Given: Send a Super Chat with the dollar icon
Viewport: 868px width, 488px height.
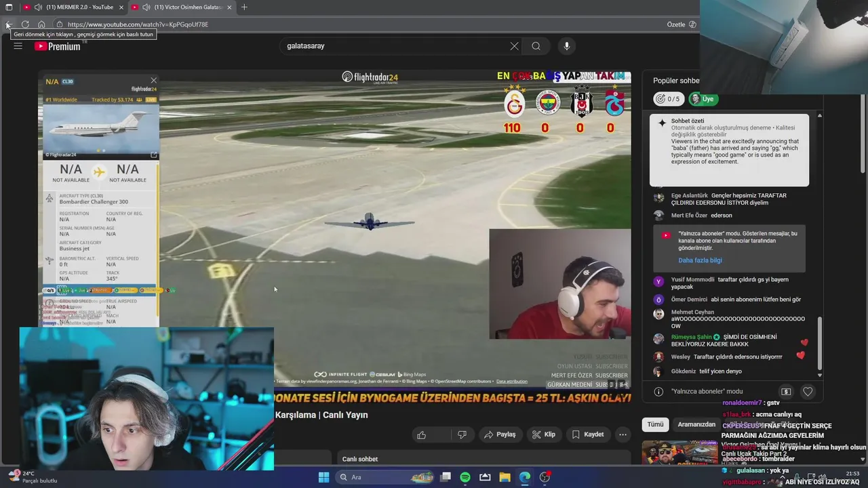Looking at the screenshot, I should 786,391.
